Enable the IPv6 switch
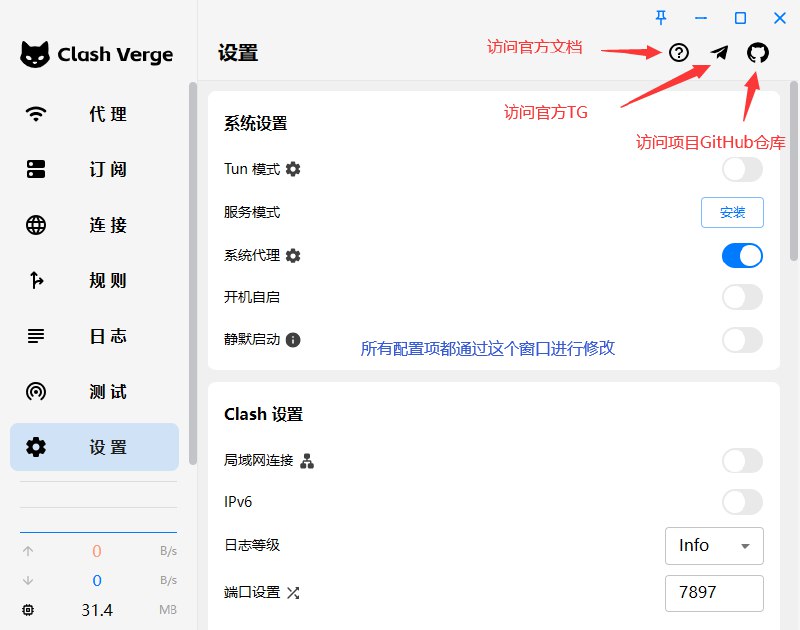The width and height of the screenshot is (800, 630). (x=742, y=502)
